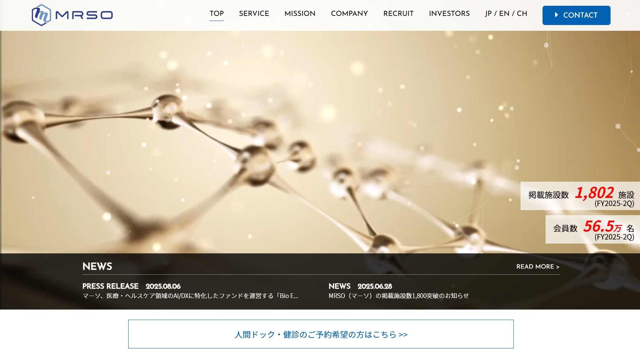640x364 pixels.
Task: Select the TOP navigation item
Action: 217,14
